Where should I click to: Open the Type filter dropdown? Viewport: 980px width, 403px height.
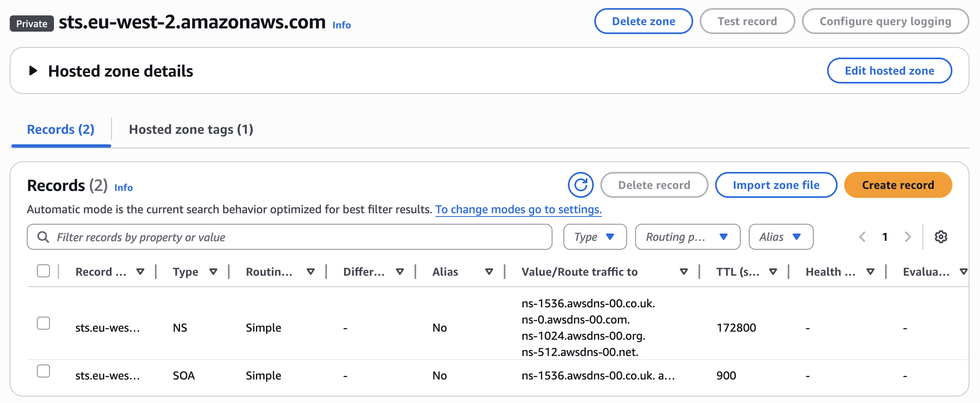(595, 237)
